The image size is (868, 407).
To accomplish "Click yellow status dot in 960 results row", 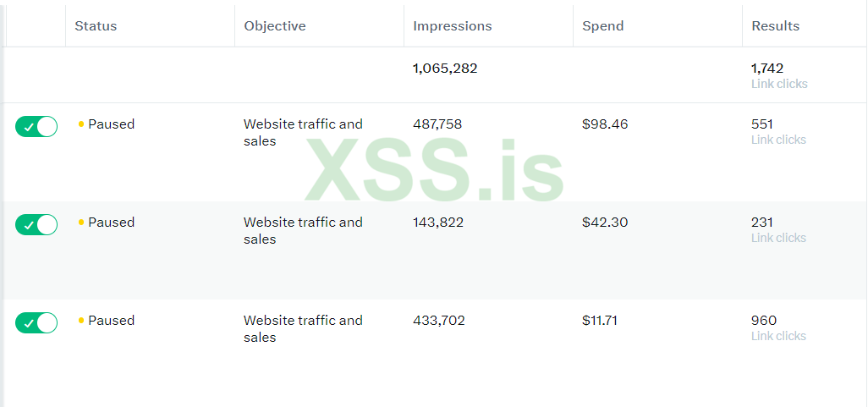I will pos(81,321).
